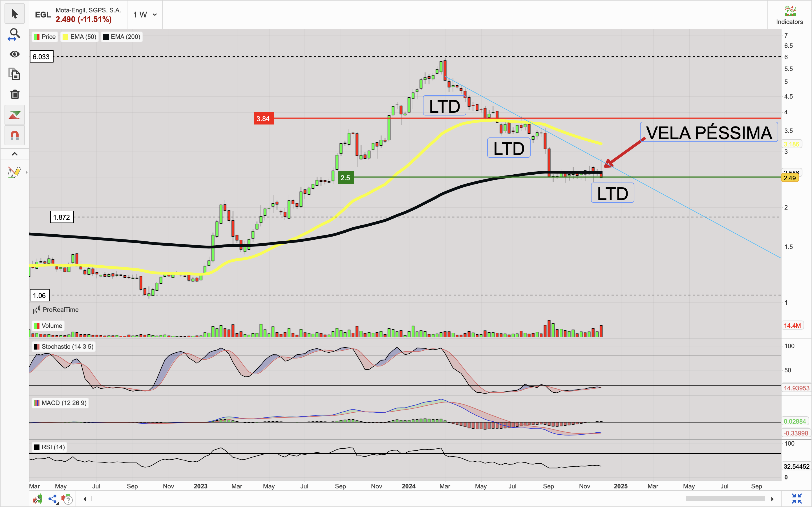
Task: Open chart settings wrench icon
Action: click(37, 499)
